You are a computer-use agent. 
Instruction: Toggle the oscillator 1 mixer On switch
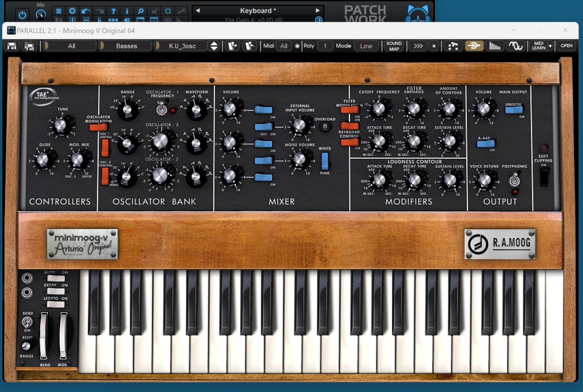tap(264, 110)
